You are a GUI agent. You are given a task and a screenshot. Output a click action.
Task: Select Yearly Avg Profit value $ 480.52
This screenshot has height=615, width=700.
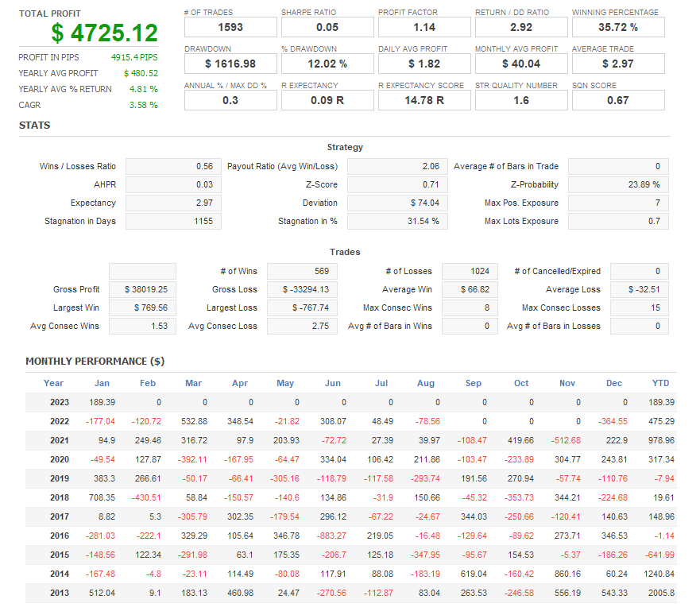pyautogui.click(x=141, y=73)
